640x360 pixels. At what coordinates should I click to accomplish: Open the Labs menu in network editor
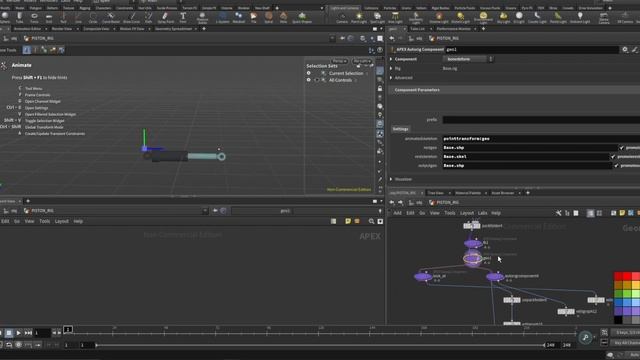click(x=482, y=213)
